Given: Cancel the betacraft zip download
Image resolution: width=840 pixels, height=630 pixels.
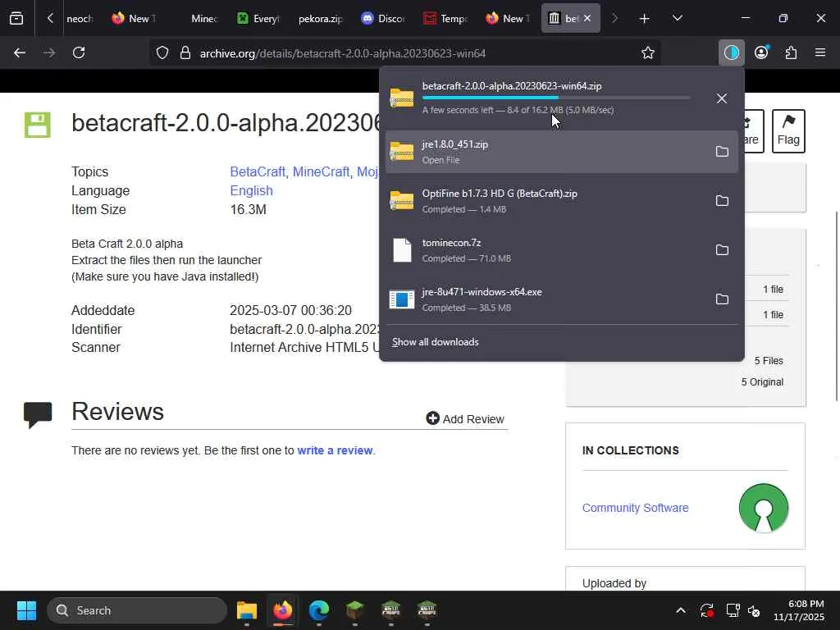Looking at the screenshot, I should [x=722, y=98].
